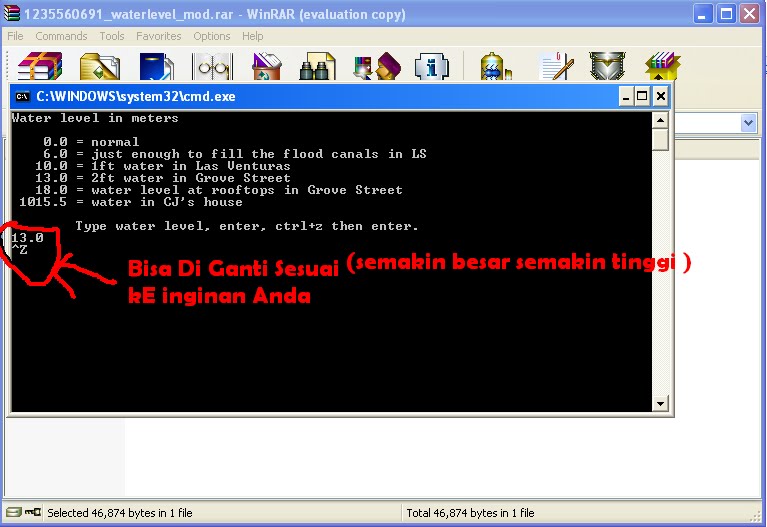This screenshot has height=527, width=767.
Task: Click the View file glasses icon
Action: 213,67
